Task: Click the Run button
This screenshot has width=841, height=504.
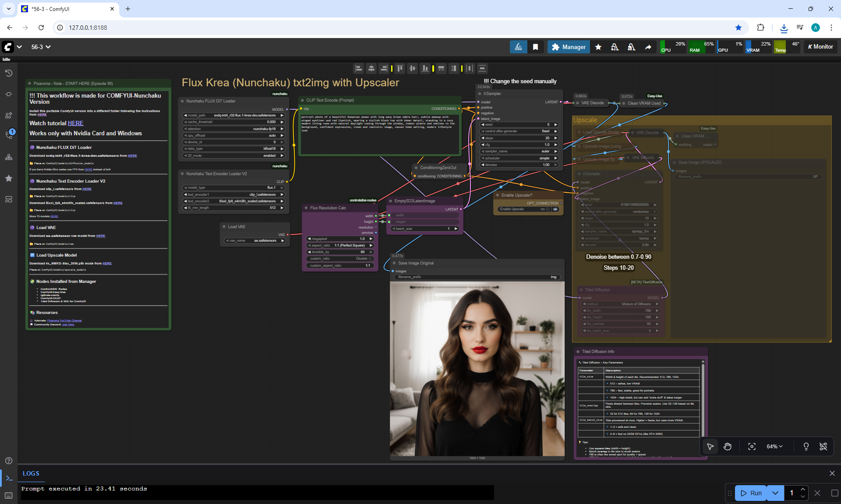Action: pyautogui.click(x=751, y=493)
